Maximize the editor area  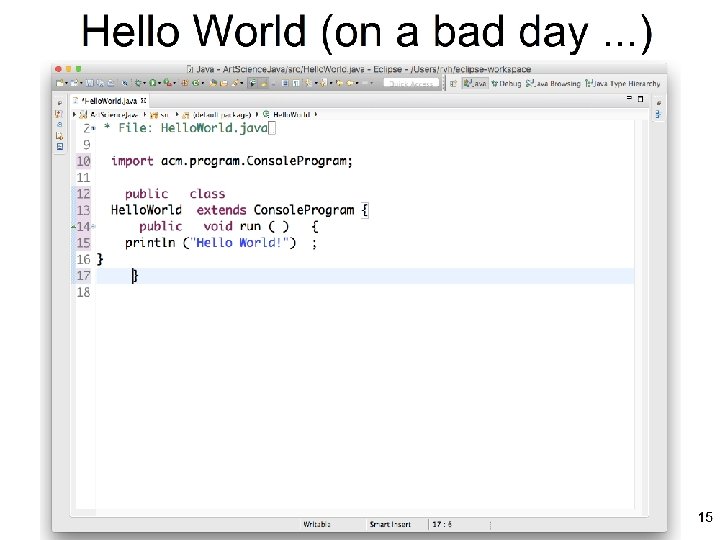pos(641,99)
